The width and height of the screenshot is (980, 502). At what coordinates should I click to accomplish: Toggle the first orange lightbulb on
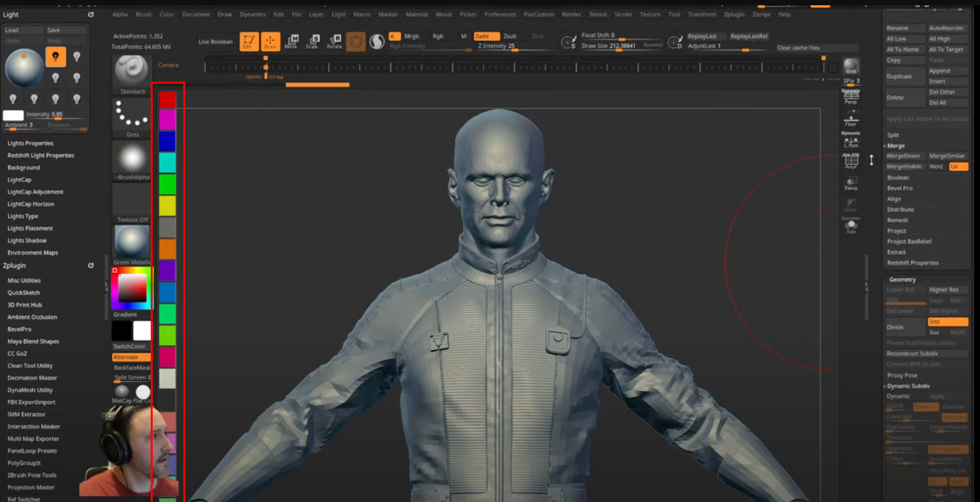[x=55, y=57]
